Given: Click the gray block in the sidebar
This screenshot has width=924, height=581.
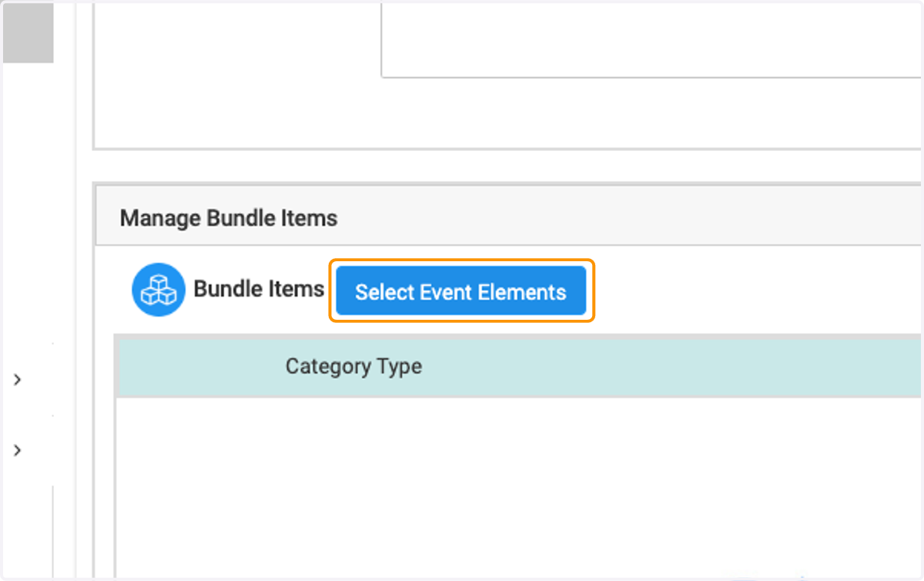Looking at the screenshot, I should 28,32.
